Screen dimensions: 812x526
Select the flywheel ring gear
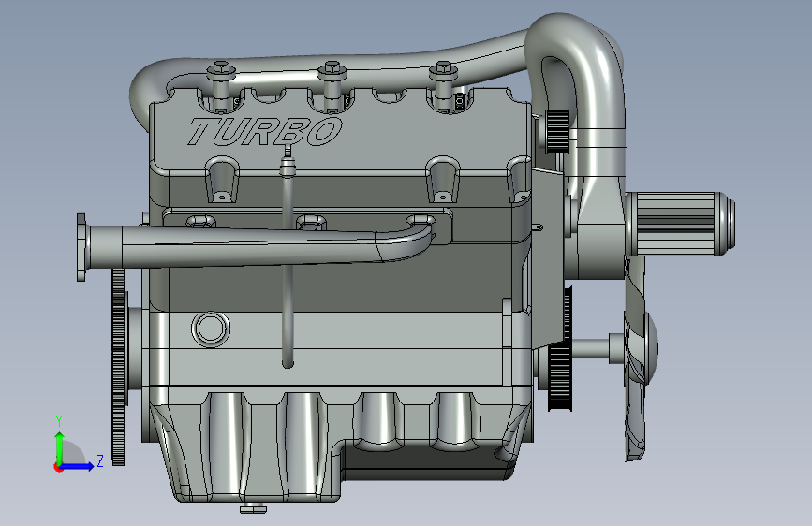point(119,368)
